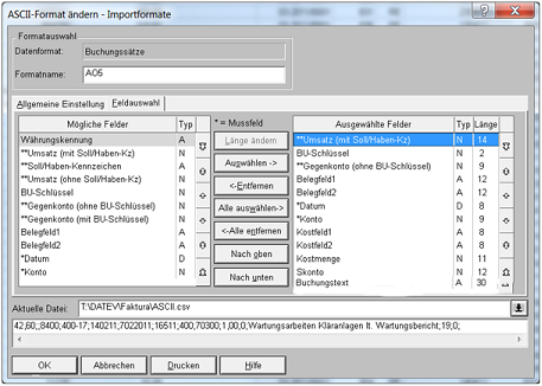Move one line down in Mögliche Felder list
The height and width of the screenshot is (386, 542).
203,220
